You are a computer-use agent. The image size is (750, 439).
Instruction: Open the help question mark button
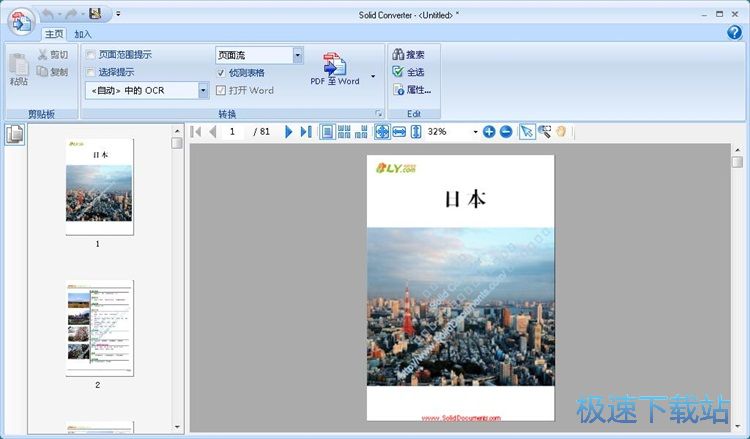click(734, 32)
